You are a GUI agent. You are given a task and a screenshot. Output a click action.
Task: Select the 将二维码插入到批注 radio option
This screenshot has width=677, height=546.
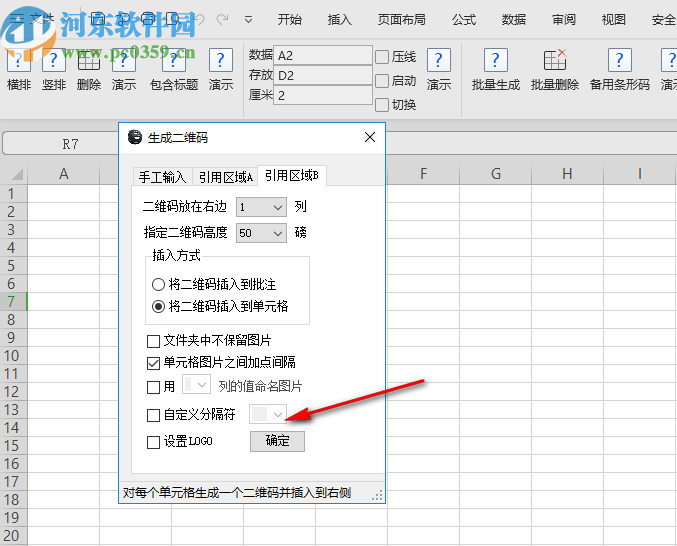[x=158, y=284]
